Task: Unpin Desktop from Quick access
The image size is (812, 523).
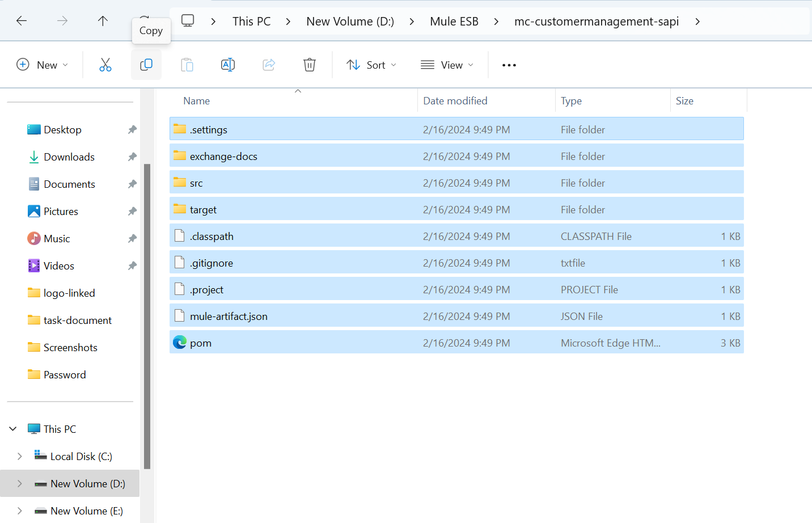Action: tap(132, 130)
